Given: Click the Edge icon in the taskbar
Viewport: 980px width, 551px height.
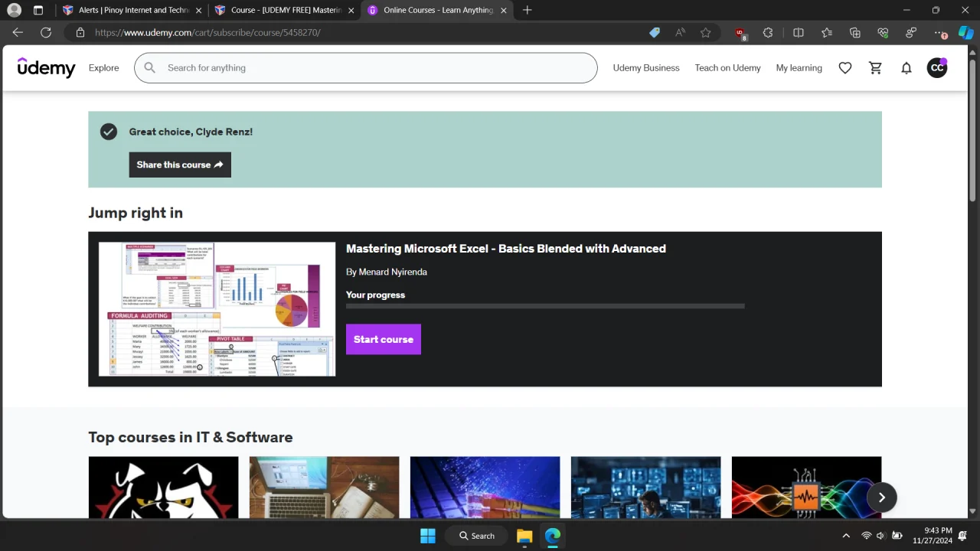Looking at the screenshot, I should [553, 536].
